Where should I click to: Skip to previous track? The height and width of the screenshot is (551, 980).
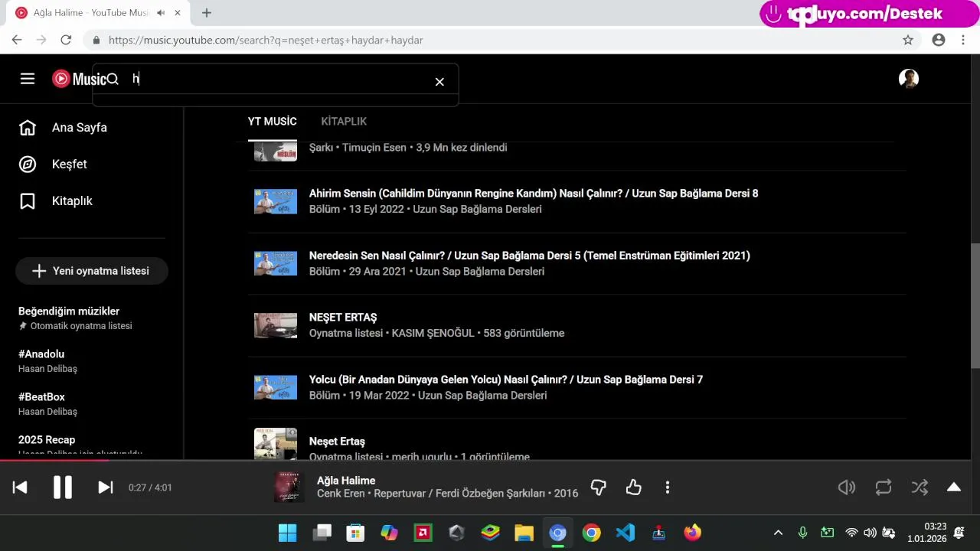pyautogui.click(x=20, y=487)
